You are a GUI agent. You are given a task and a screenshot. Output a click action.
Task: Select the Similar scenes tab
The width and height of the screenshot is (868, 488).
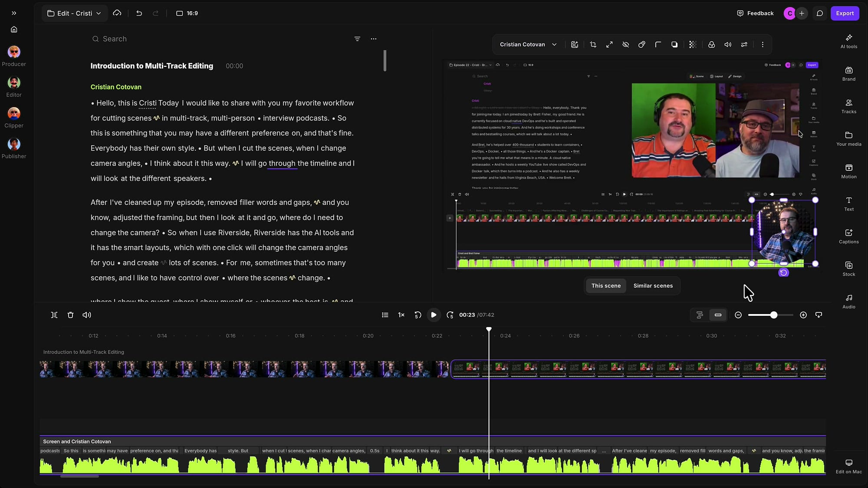coord(653,285)
